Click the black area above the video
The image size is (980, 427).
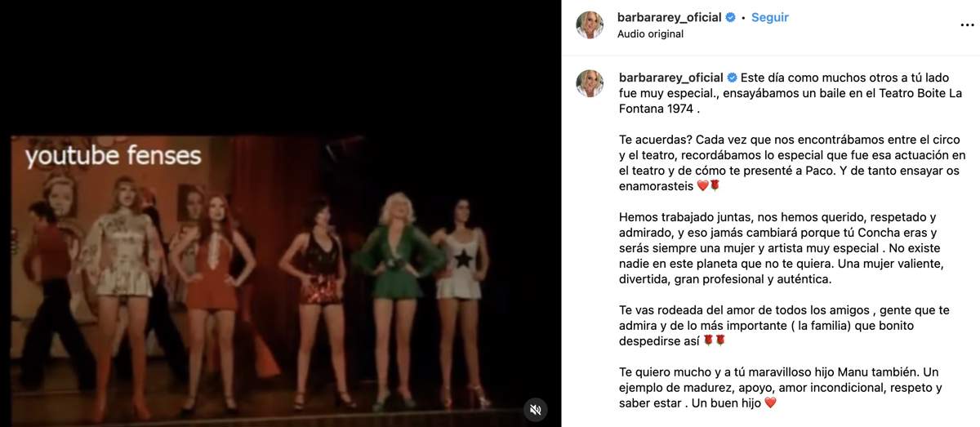click(x=280, y=65)
